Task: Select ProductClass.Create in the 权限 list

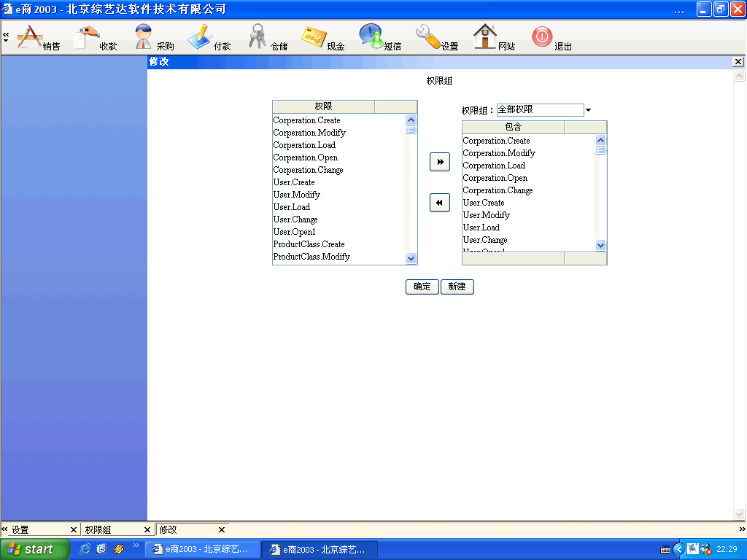Action: (309, 244)
